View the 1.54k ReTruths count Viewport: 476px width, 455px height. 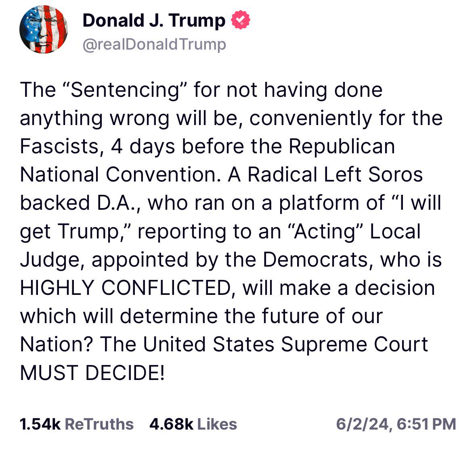(40, 424)
